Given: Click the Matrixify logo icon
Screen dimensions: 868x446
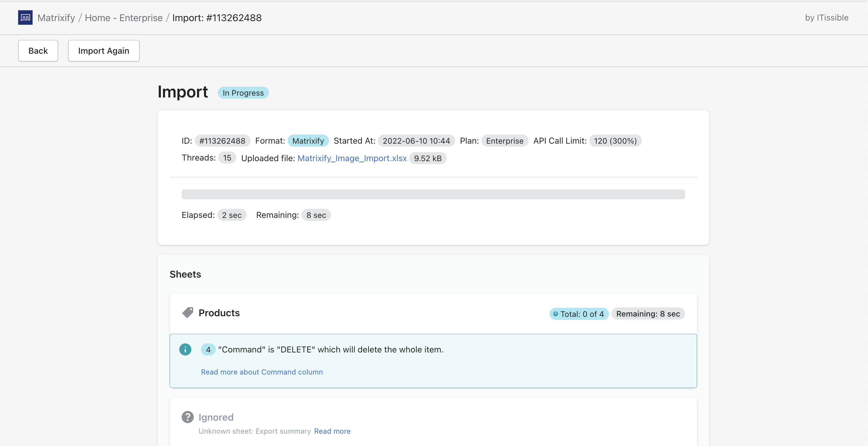Looking at the screenshot, I should 25,18.
